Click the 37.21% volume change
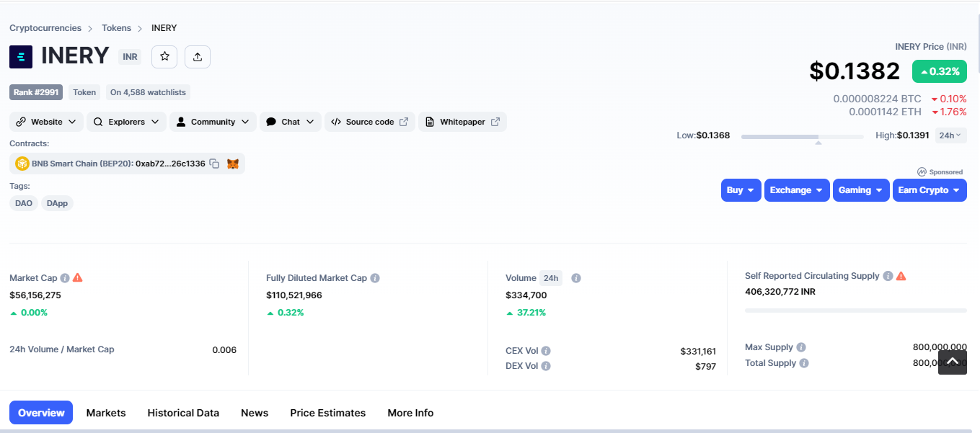 click(526, 313)
